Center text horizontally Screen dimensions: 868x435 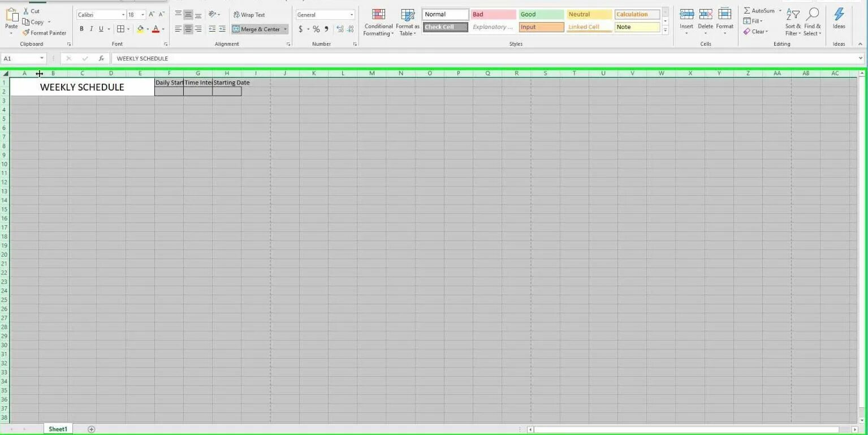click(188, 29)
